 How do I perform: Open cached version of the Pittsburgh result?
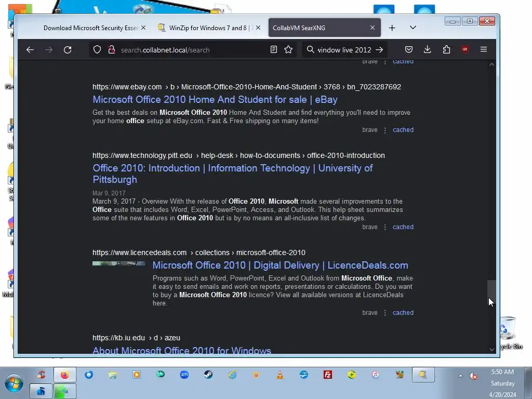coord(403,227)
